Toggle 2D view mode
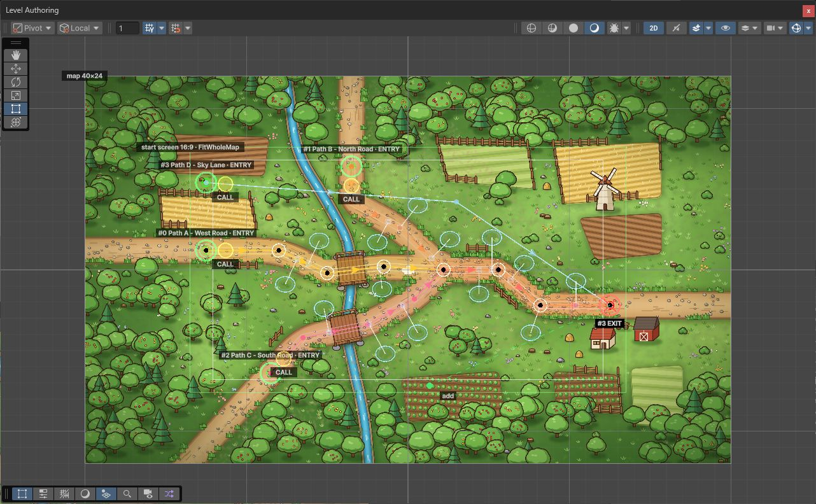The height and width of the screenshot is (504, 816). [x=654, y=28]
